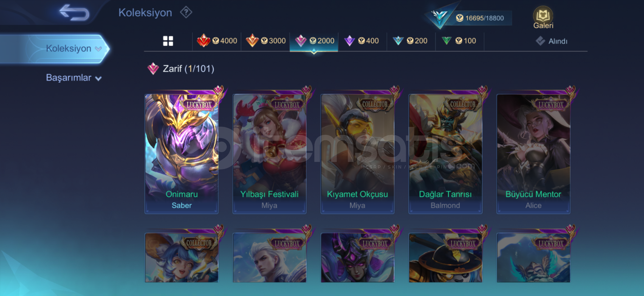Viewport: 644px width, 296px height.
Task: Expand the Başarımlar sidebar section
Action: point(74,78)
